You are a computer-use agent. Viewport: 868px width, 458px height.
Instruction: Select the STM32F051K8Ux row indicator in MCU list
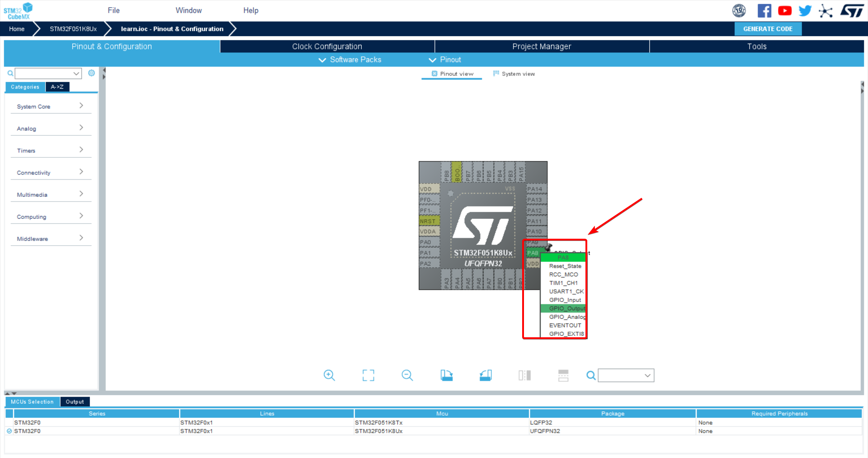click(x=9, y=431)
